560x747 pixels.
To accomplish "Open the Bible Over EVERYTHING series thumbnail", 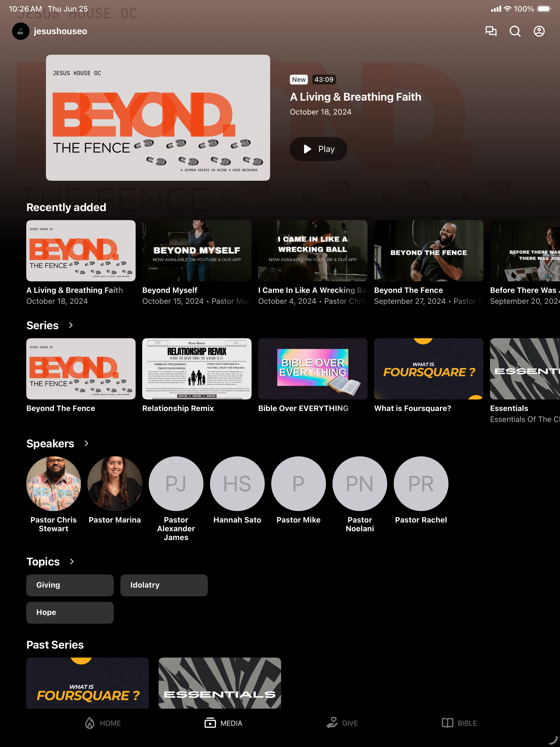I will 313,369.
